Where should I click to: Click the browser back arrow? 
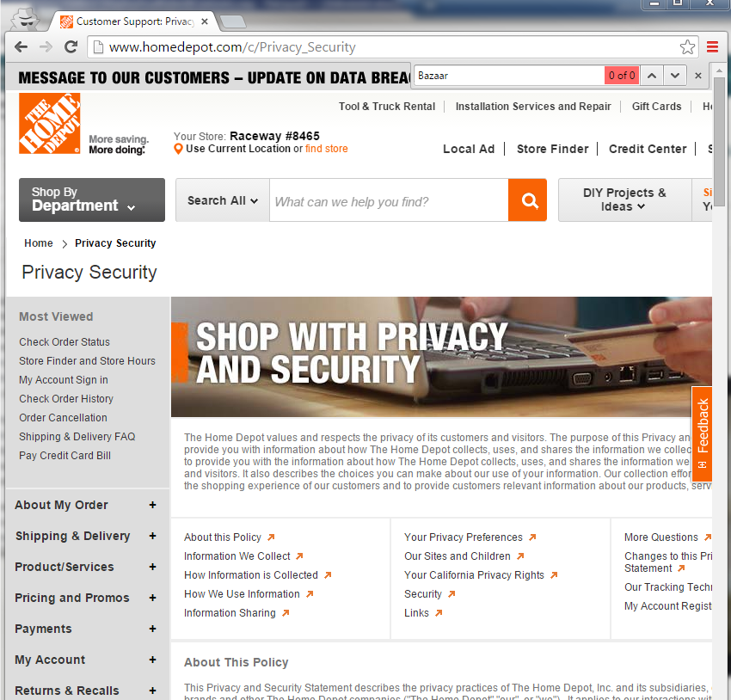[21, 46]
